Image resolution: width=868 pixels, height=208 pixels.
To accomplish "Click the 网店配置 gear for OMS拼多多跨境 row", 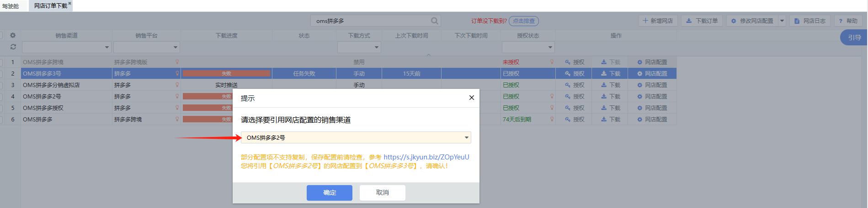I will tap(640, 62).
